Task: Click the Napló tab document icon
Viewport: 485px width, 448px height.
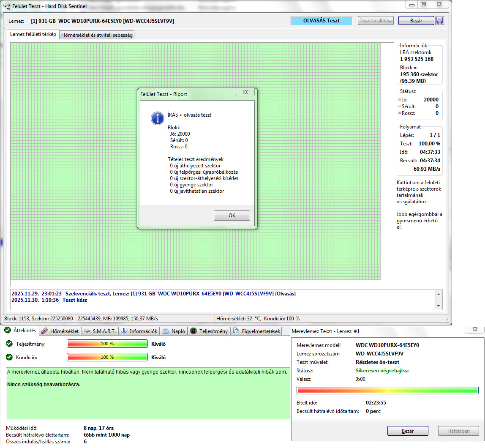Action: coord(166,331)
